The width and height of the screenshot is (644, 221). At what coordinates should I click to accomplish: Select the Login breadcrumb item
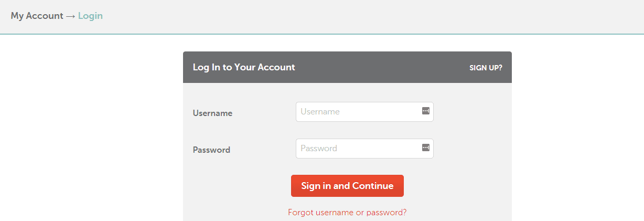pos(90,16)
